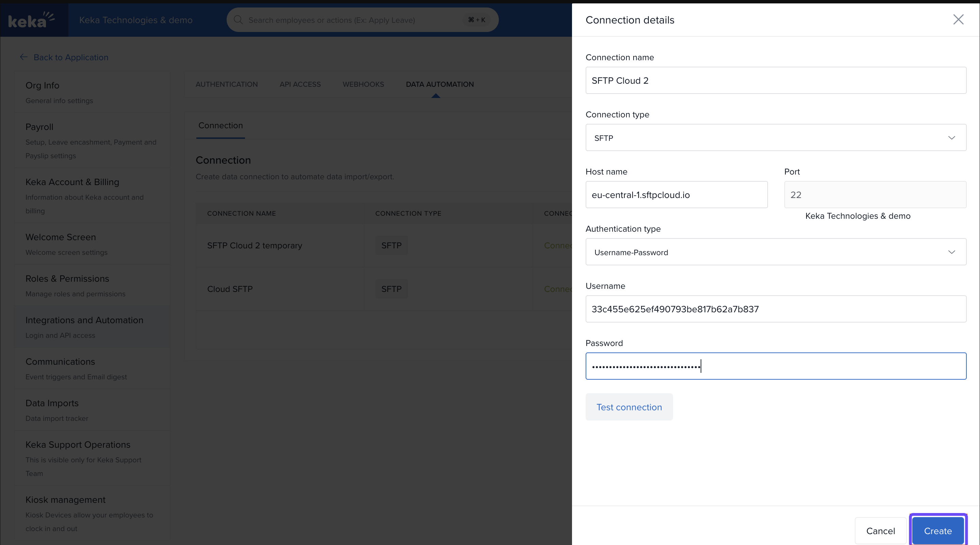The width and height of the screenshot is (980, 545).
Task: Open Roles & Permissions settings
Action: coord(67,279)
